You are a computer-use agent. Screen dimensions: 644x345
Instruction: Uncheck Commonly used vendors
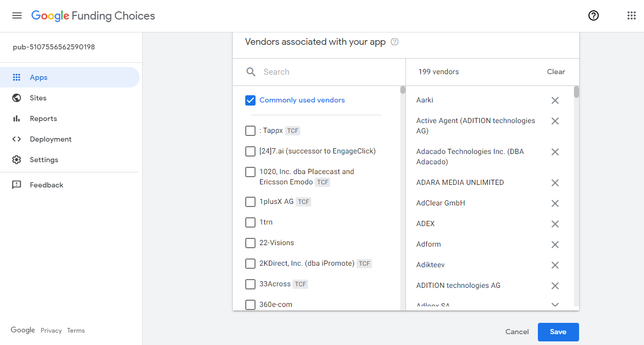click(250, 100)
